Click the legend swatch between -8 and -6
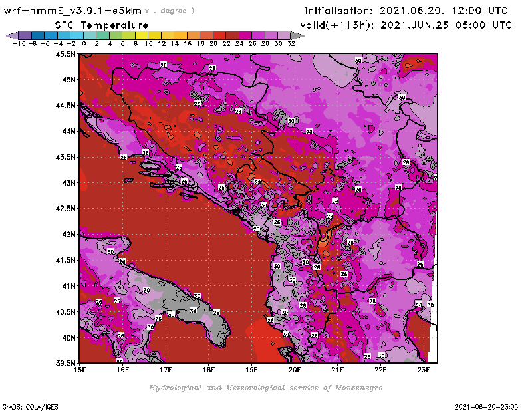 tap(38, 36)
